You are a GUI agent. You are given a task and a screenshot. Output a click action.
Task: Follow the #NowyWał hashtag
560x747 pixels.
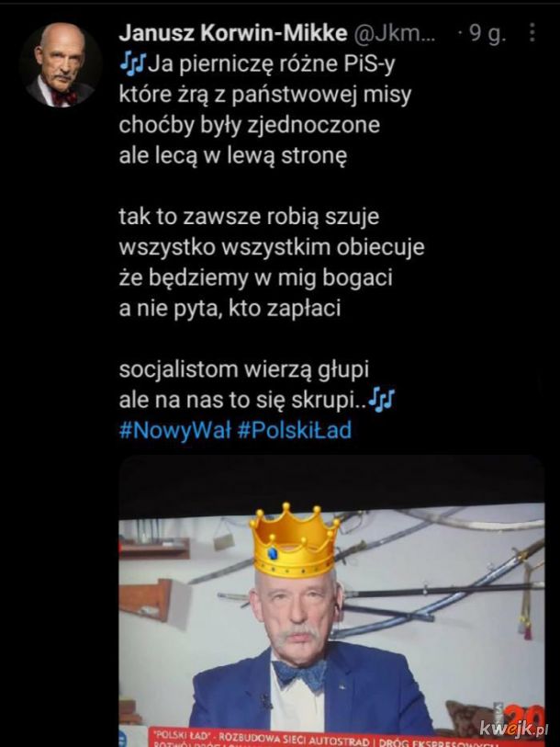[174, 430]
